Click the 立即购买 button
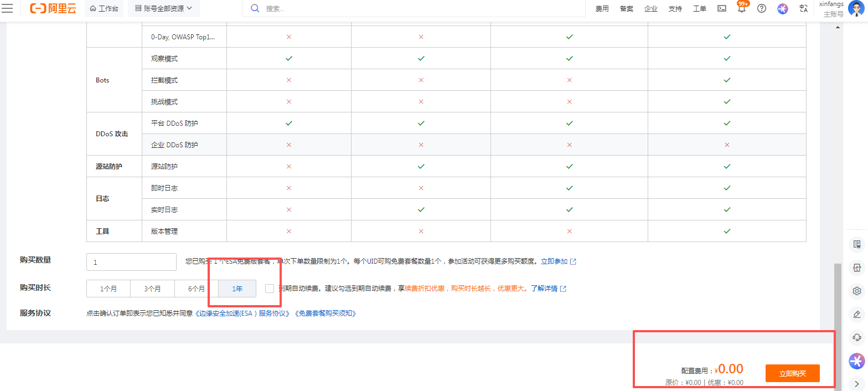The image size is (868, 391). coord(792,373)
